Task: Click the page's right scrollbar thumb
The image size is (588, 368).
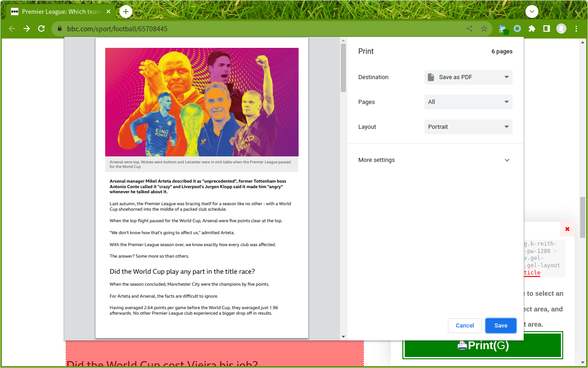Action: click(x=583, y=217)
